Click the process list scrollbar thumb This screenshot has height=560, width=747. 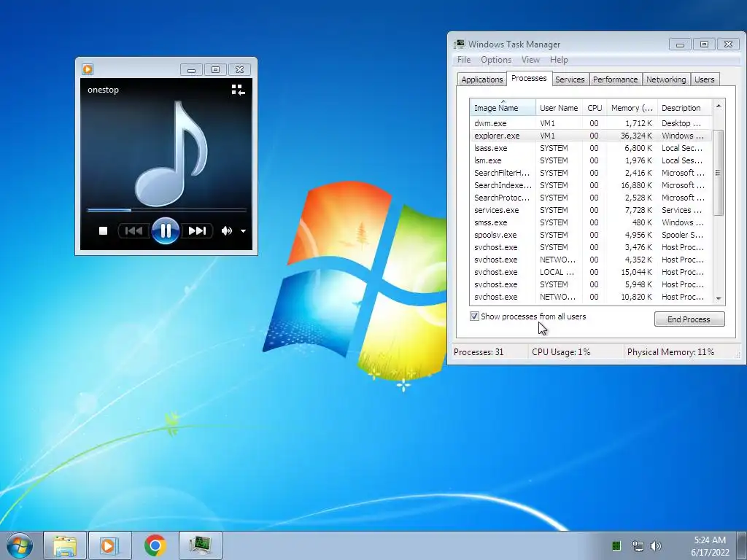(719, 172)
